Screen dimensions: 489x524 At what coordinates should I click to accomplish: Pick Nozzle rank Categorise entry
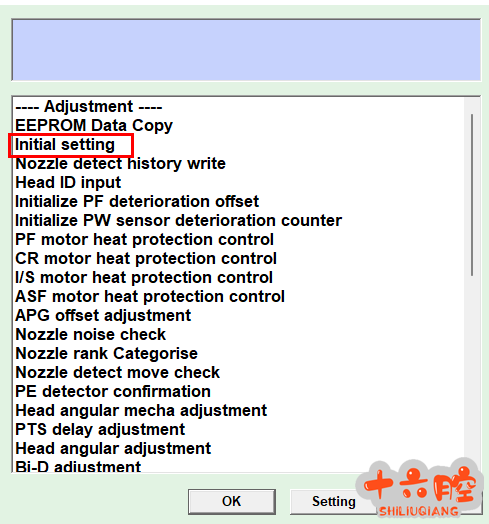tap(106, 354)
